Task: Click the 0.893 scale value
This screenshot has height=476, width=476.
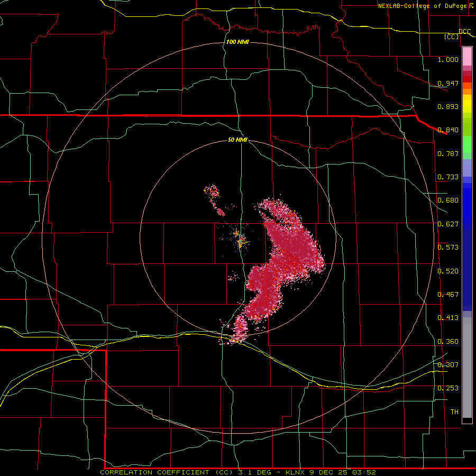Action: (448, 106)
